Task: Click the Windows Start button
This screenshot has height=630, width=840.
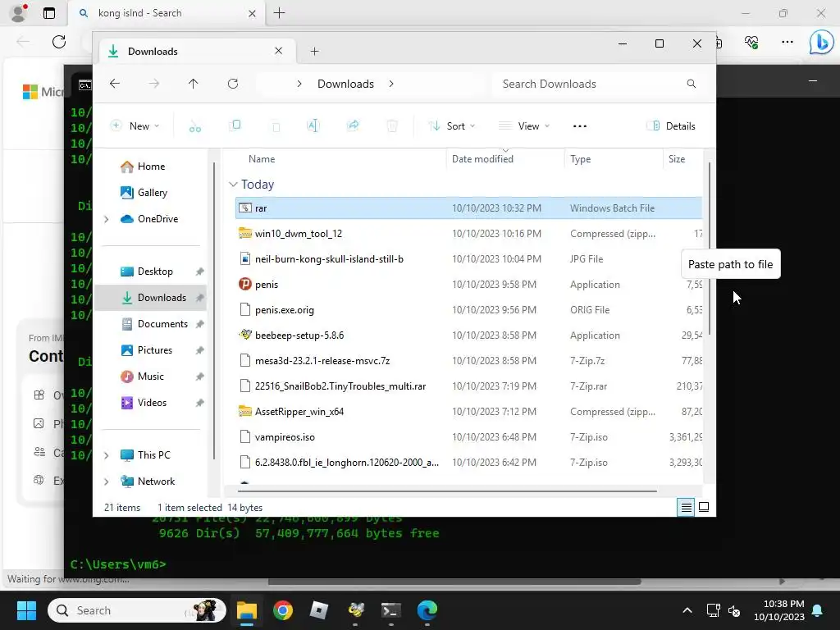Action: click(x=26, y=610)
